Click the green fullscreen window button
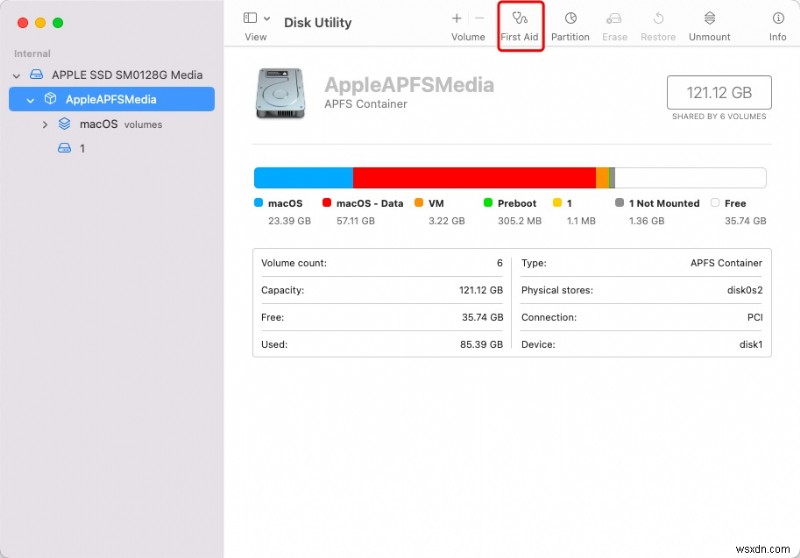Viewport: 800px width, 558px height. coord(58,22)
